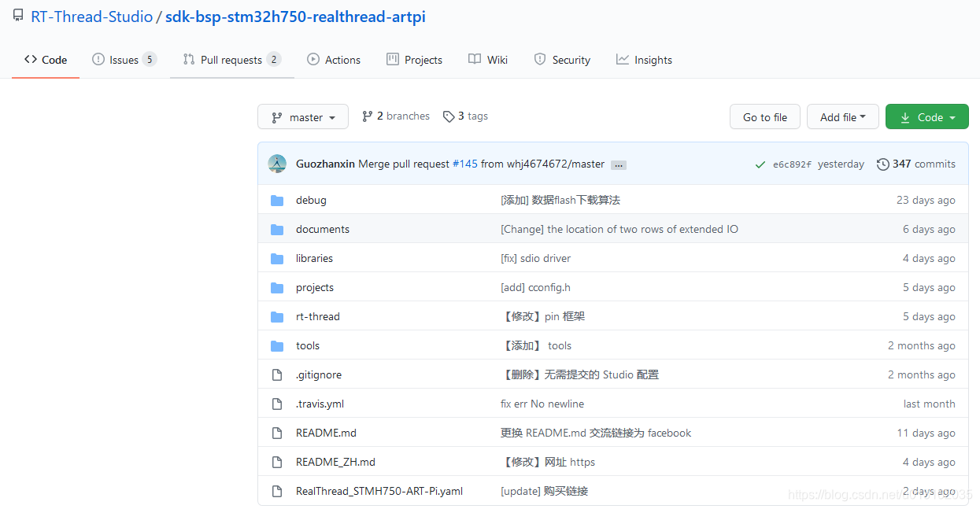Image resolution: width=980 pixels, height=509 pixels.
Task: Click Guozhanxin's avatar thumbnail
Action: [277, 164]
